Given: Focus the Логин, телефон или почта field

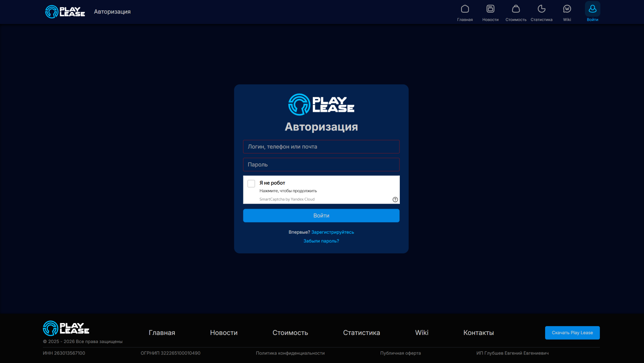Looking at the screenshot, I should coord(321,147).
